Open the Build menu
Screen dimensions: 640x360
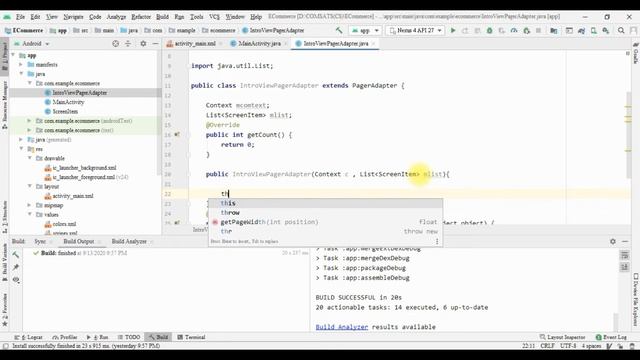(162, 17)
